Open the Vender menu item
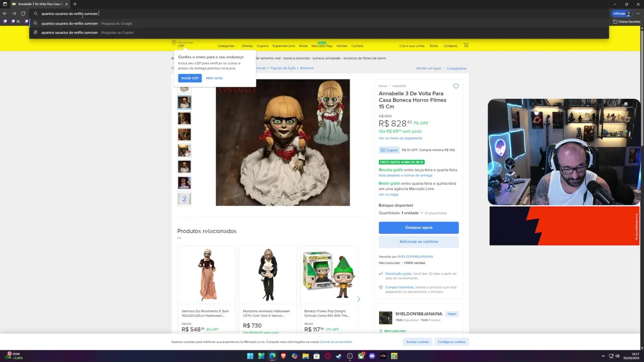Viewport: 644px width, 362px height. click(342, 46)
